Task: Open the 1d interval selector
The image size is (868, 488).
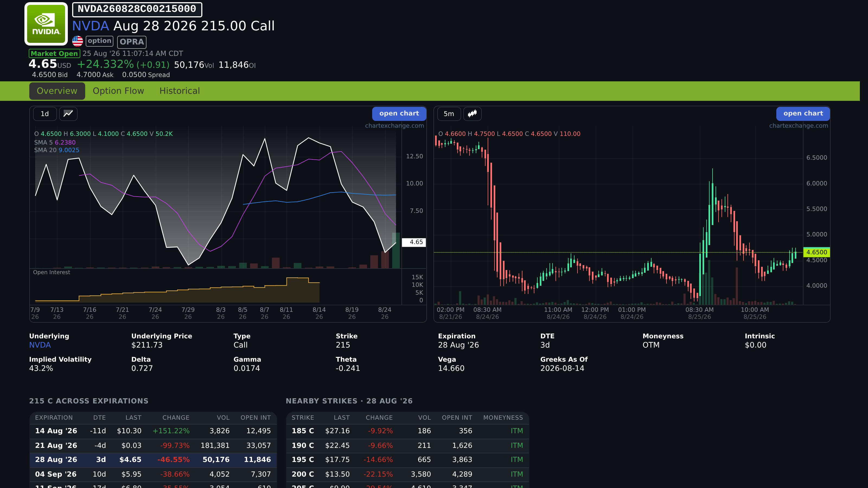Action: [x=45, y=114]
